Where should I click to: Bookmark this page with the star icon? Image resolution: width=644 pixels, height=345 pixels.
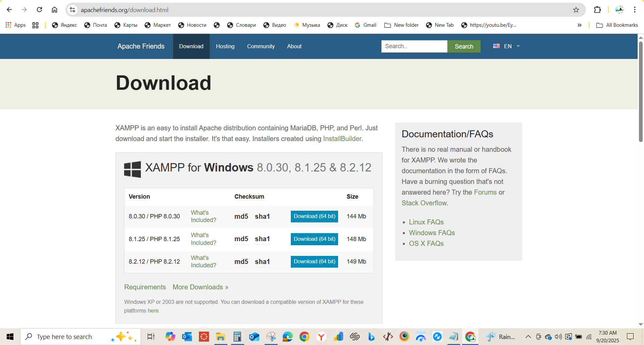(576, 10)
